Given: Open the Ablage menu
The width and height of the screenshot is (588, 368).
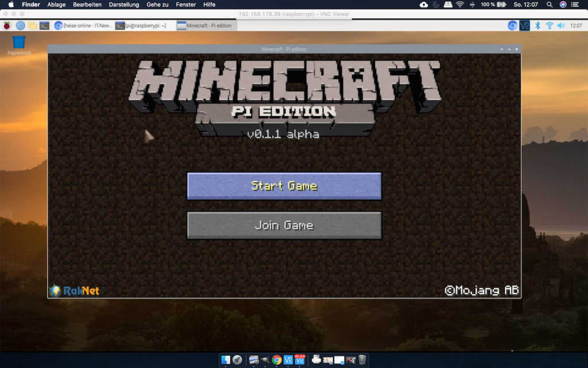Looking at the screenshot, I should 56,5.
